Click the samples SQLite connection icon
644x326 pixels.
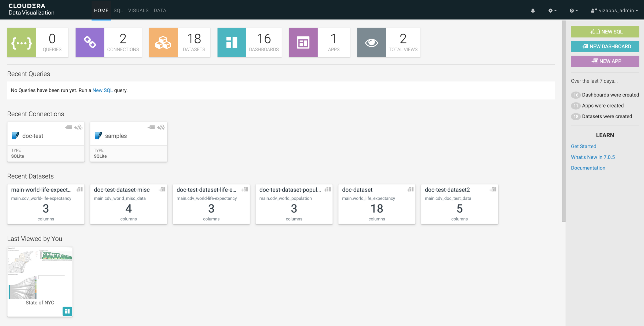[98, 136]
